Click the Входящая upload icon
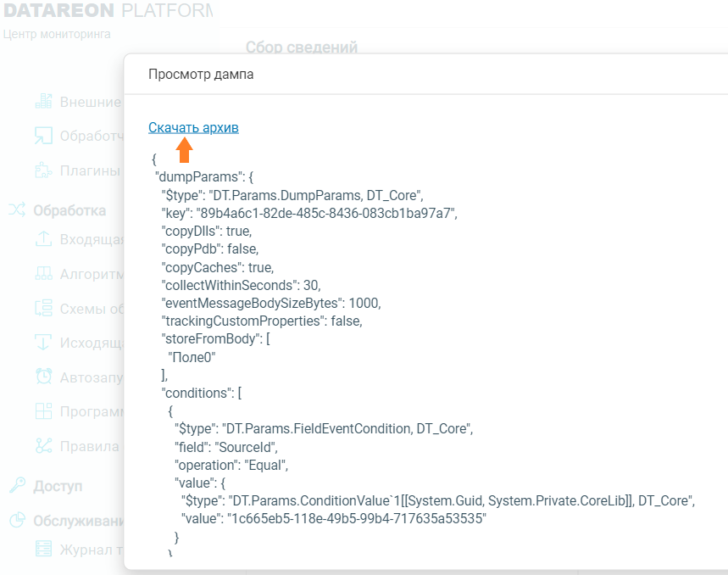728x575 pixels. click(43, 239)
